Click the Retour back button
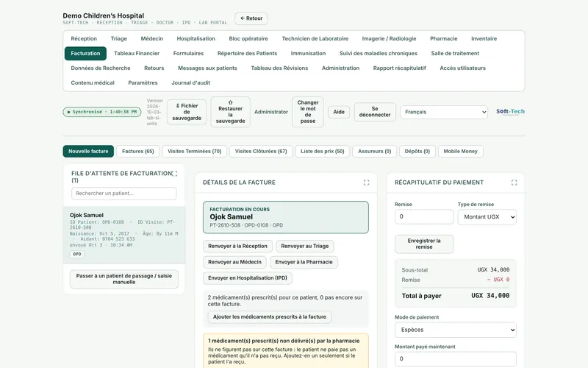This screenshot has height=368, width=588. pos(251,18)
